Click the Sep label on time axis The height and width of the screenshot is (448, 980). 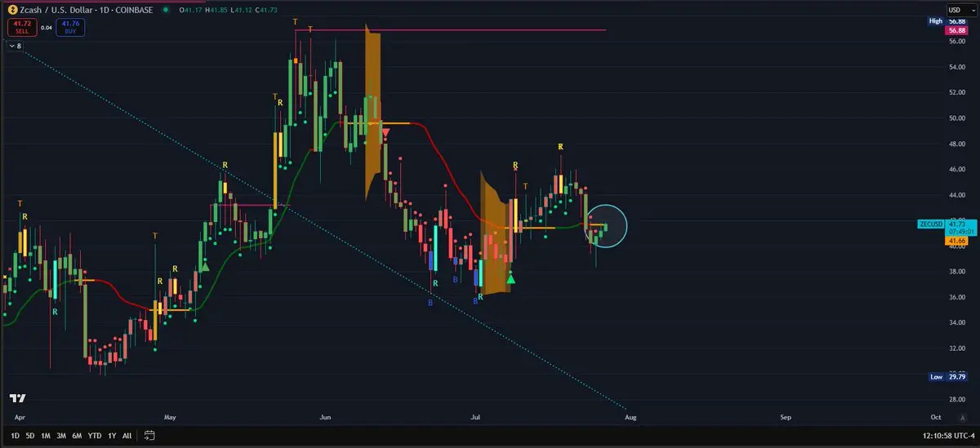tap(786, 416)
